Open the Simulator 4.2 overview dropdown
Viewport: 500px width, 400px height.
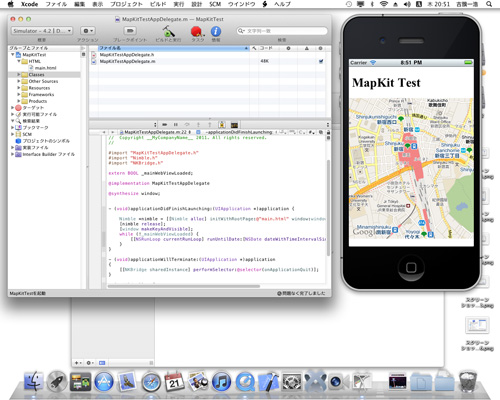coord(42,31)
